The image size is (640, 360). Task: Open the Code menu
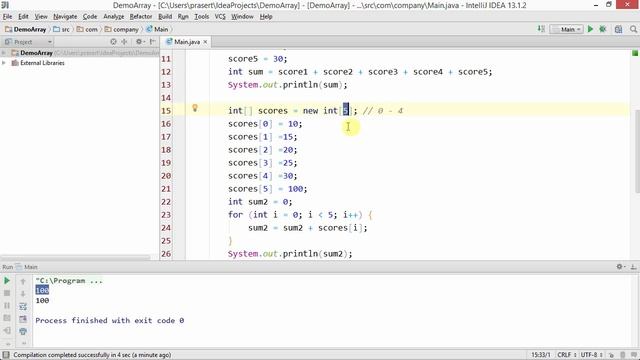tap(90, 17)
